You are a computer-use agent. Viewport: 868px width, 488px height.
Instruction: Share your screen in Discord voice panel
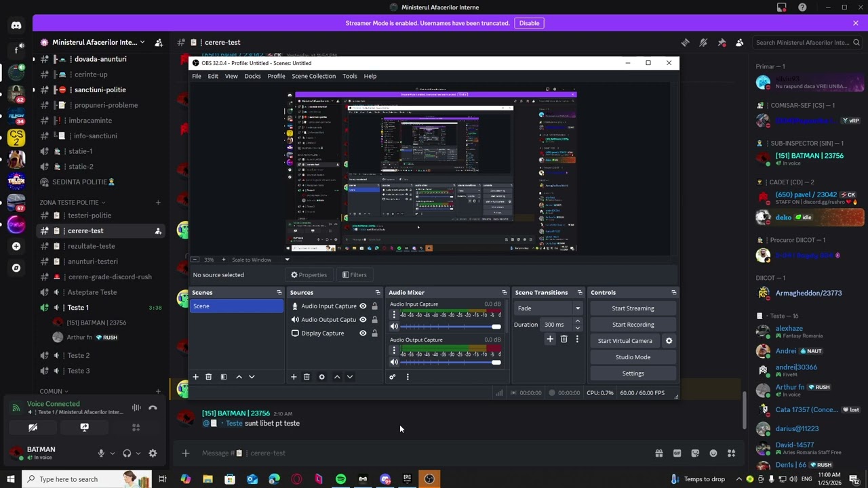tap(84, 428)
